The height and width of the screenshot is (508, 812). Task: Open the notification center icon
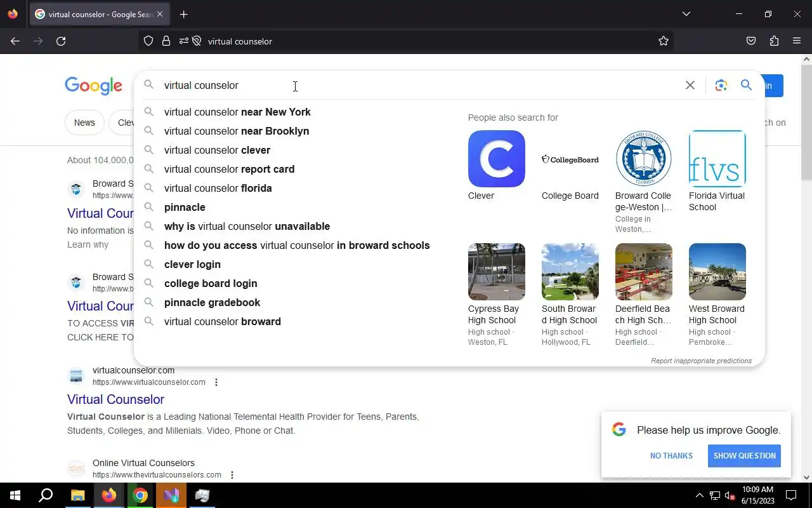(791, 495)
